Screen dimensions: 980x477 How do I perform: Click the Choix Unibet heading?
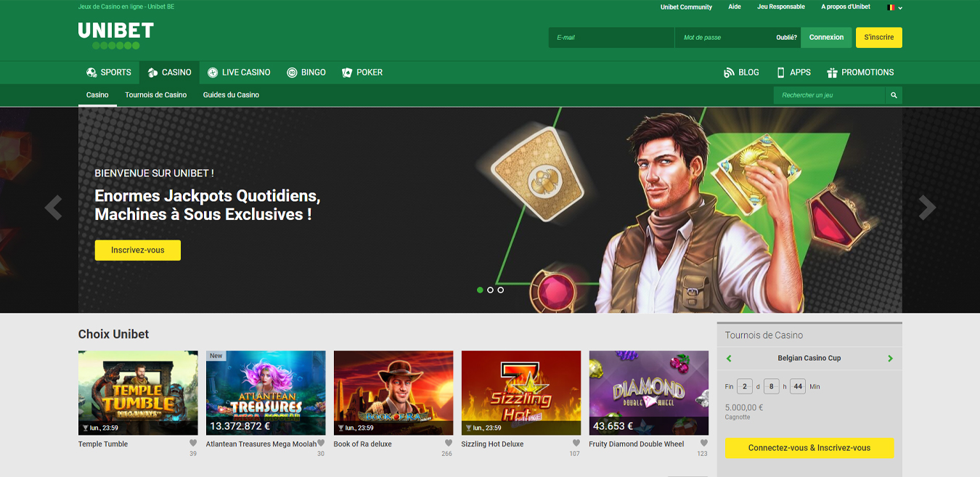pos(113,335)
